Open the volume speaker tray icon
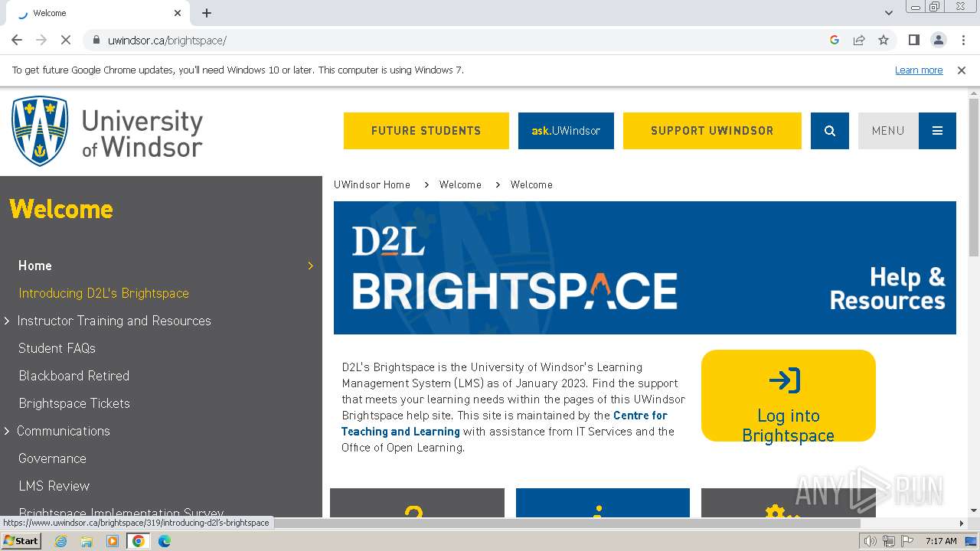 (x=871, y=541)
